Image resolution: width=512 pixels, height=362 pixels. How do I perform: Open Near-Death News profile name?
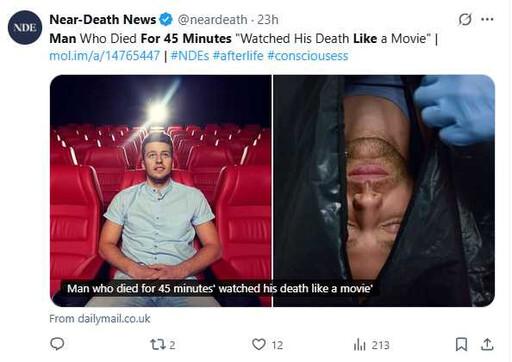[103, 20]
